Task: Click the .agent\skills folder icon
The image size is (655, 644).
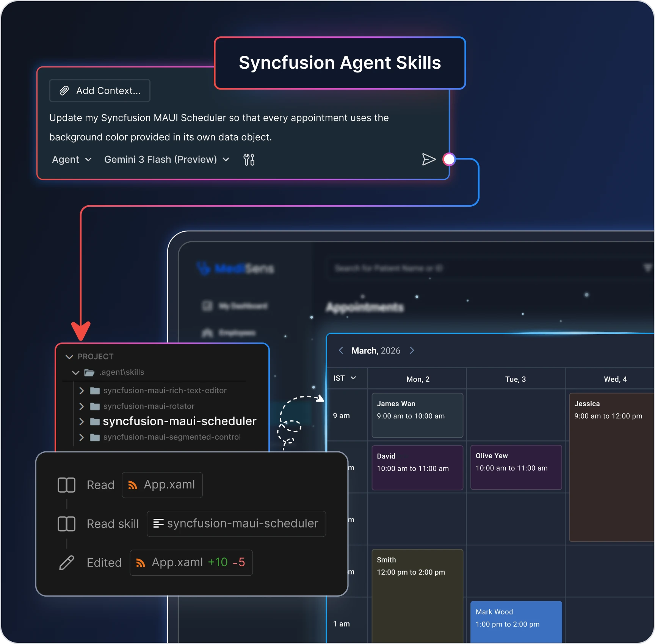Action: [89, 372]
